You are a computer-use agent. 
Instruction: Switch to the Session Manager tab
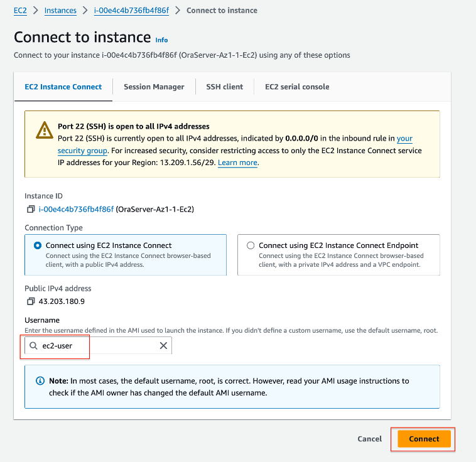pyautogui.click(x=154, y=87)
